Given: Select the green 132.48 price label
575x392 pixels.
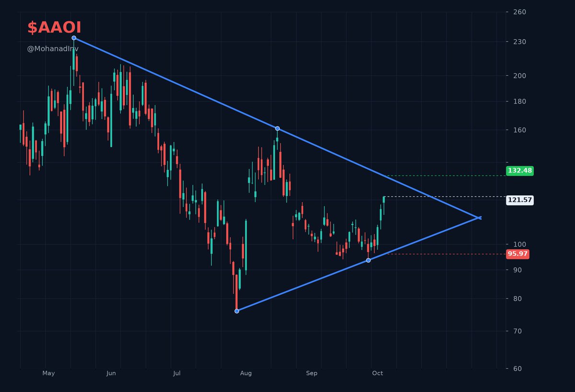Looking at the screenshot, I should coord(520,171).
